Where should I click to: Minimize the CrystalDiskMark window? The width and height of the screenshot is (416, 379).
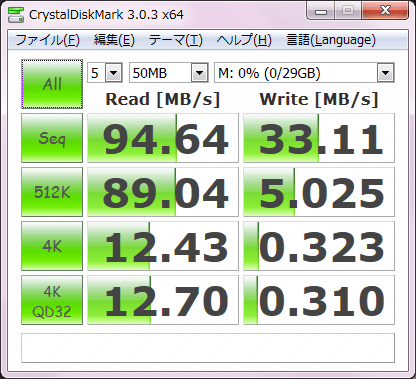click(321, 11)
